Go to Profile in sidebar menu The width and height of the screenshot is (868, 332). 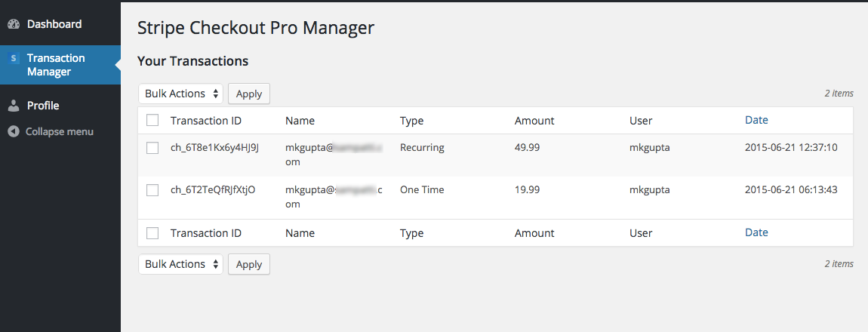(43, 106)
